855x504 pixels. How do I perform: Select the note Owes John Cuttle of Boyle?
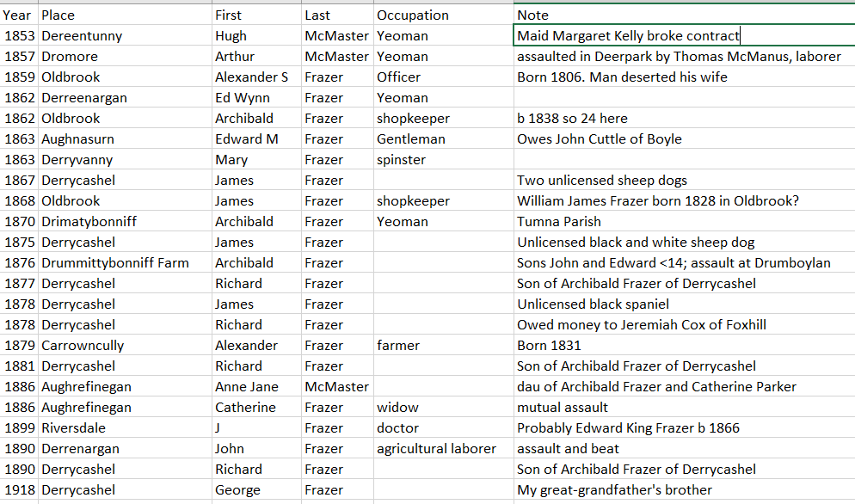599,138
